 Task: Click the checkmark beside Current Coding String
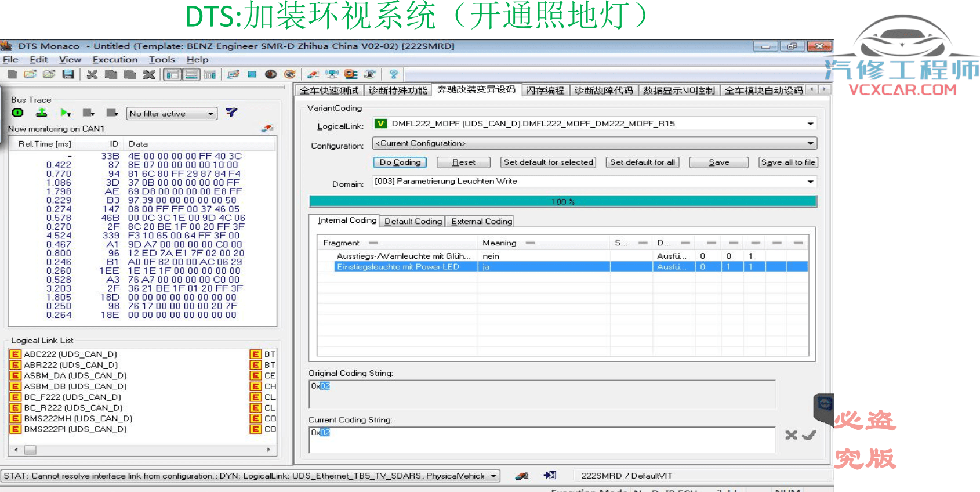point(809,435)
